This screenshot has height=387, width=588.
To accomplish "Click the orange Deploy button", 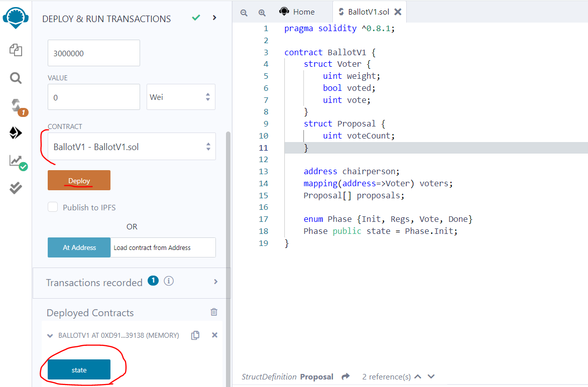I will pos(79,180).
